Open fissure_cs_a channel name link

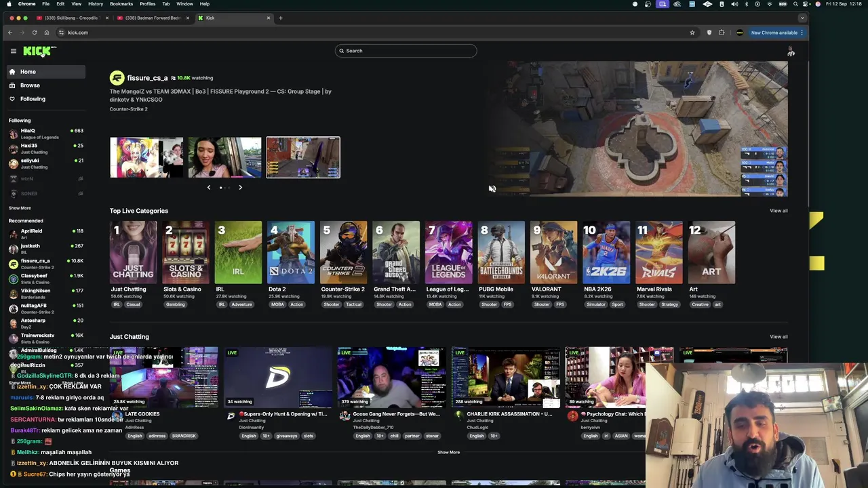[x=147, y=78]
